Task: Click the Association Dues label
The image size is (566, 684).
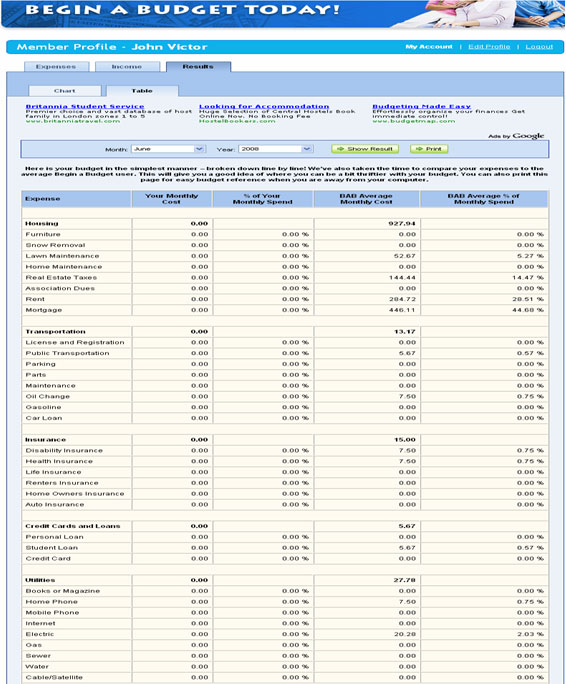Action: point(60,288)
